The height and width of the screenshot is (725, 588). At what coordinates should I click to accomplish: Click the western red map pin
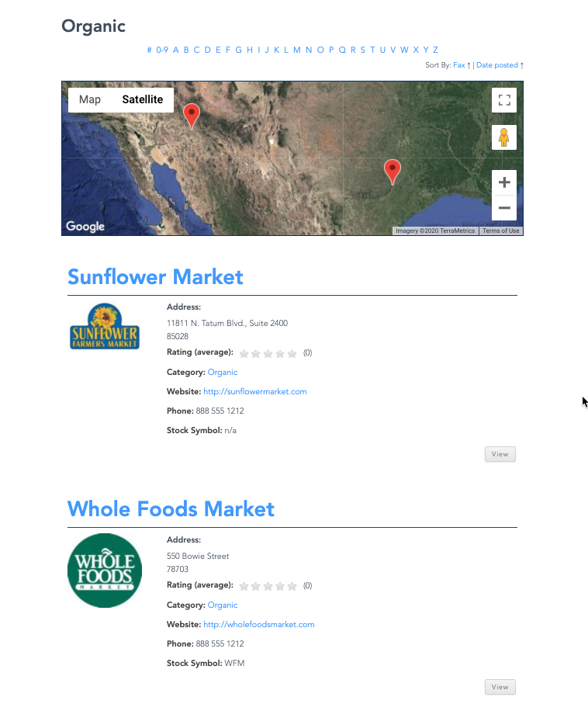[192, 116]
